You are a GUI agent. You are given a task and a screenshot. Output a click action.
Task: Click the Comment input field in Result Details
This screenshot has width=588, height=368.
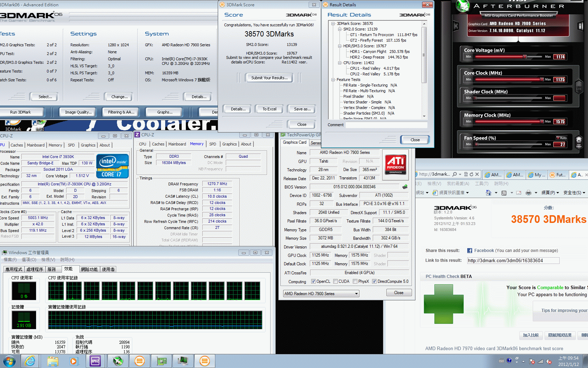pyautogui.click(x=386, y=125)
